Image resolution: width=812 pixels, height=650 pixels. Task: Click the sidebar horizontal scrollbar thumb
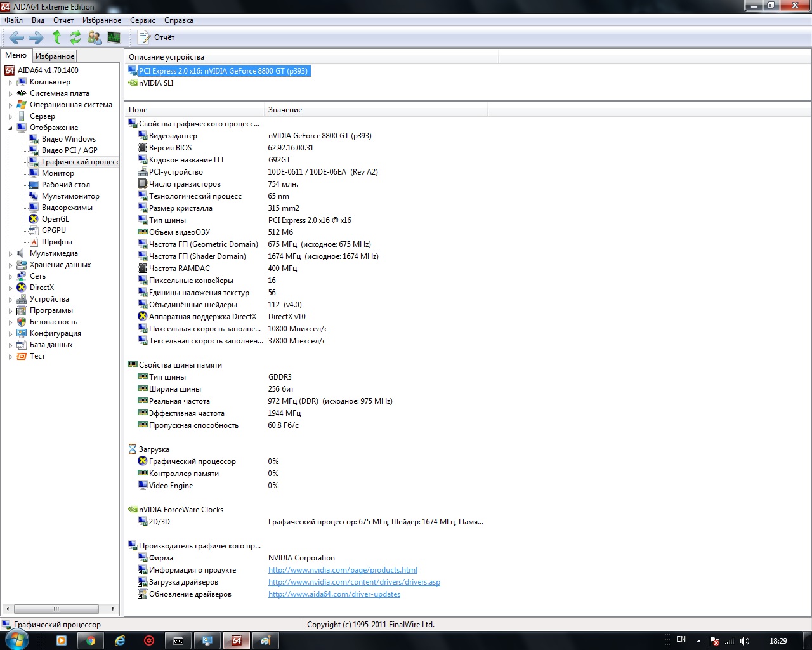click(56, 609)
